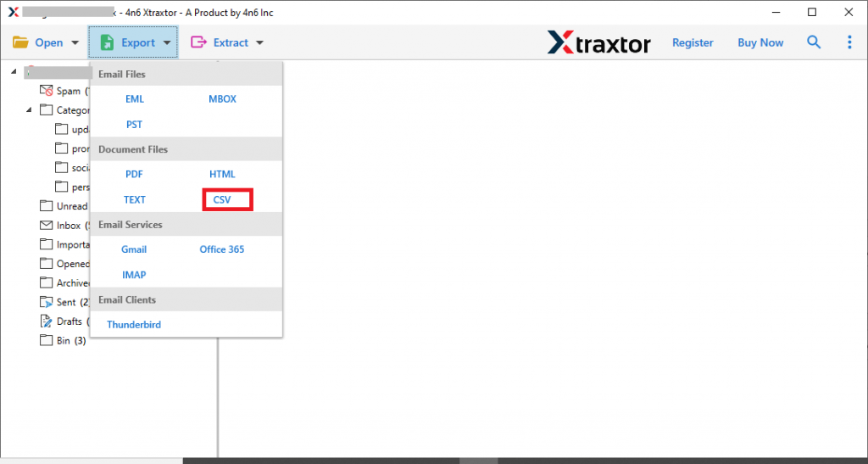Viewport: 868px width, 464px height.
Task: Choose TEXT export option
Action: 135,199
